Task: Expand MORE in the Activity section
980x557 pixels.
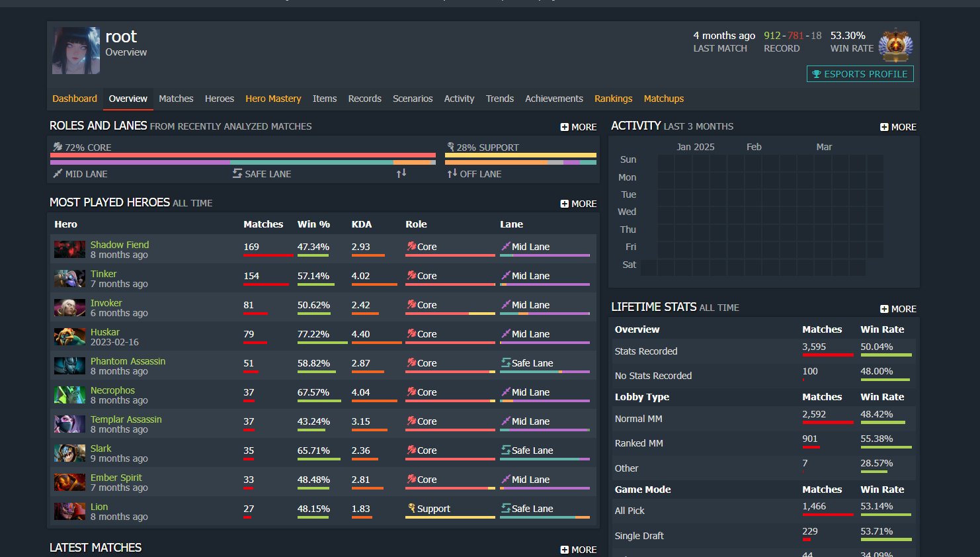Action: [898, 127]
